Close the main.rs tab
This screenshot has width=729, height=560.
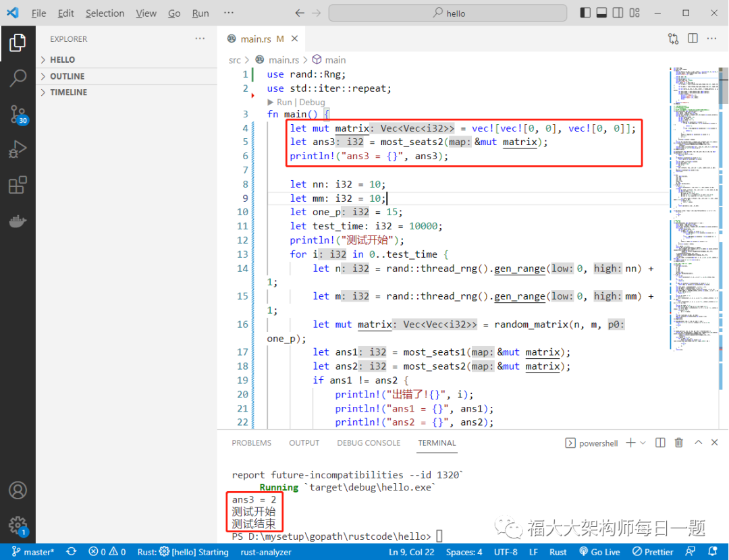point(294,38)
